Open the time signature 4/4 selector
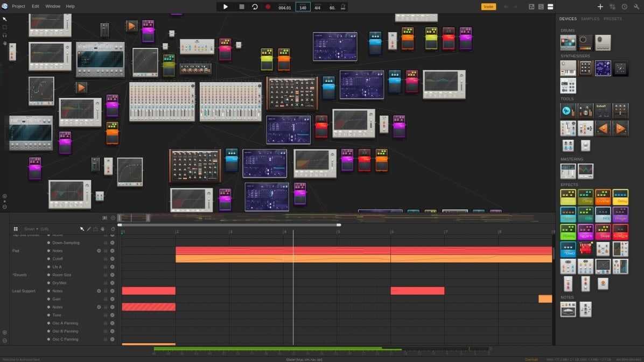Viewport: 644px width, 362px height. pos(317,7)
